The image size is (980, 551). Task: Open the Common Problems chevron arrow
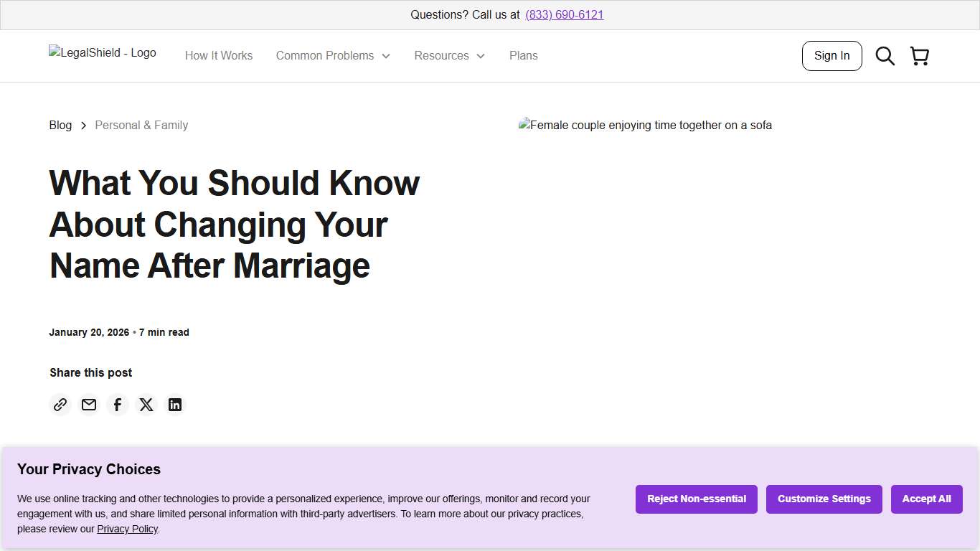386,55
